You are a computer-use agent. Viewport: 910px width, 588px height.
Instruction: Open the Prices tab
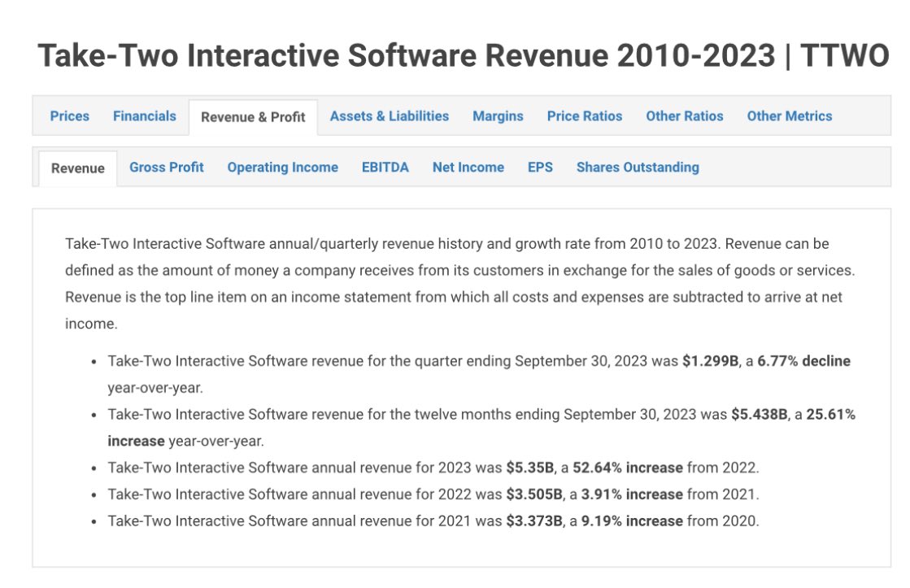(70, 116)
